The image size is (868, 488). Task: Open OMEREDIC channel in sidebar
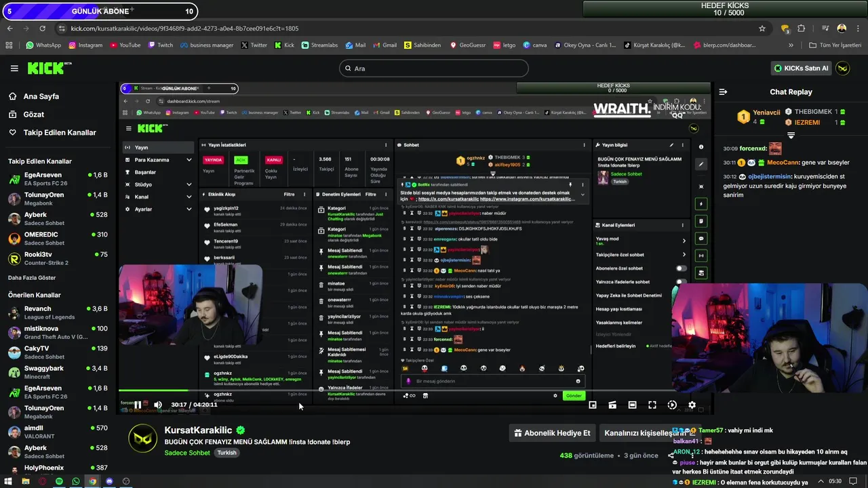[58, 239]
